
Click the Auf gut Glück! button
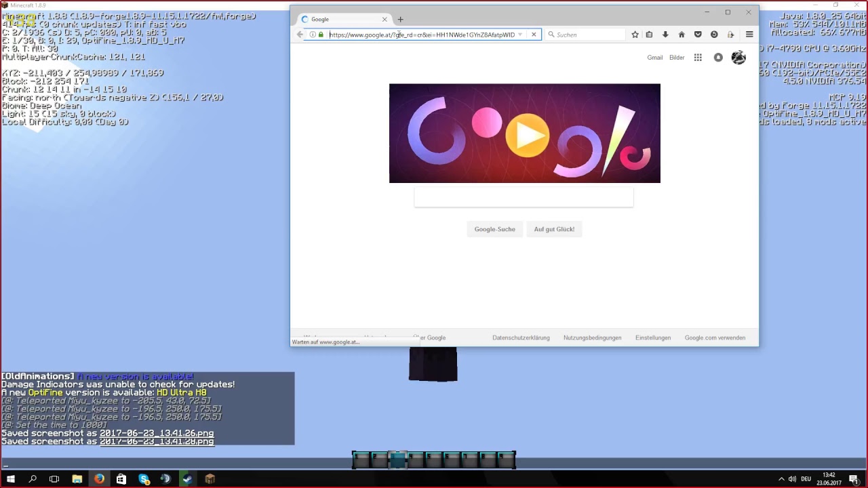554,229
